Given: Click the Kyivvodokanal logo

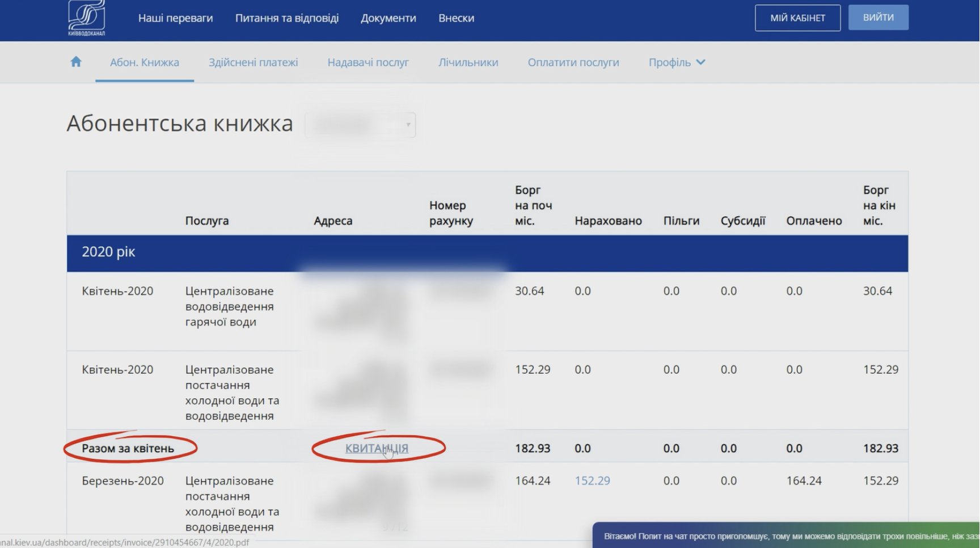Looking at the screenshot, I should click(86, 18).
